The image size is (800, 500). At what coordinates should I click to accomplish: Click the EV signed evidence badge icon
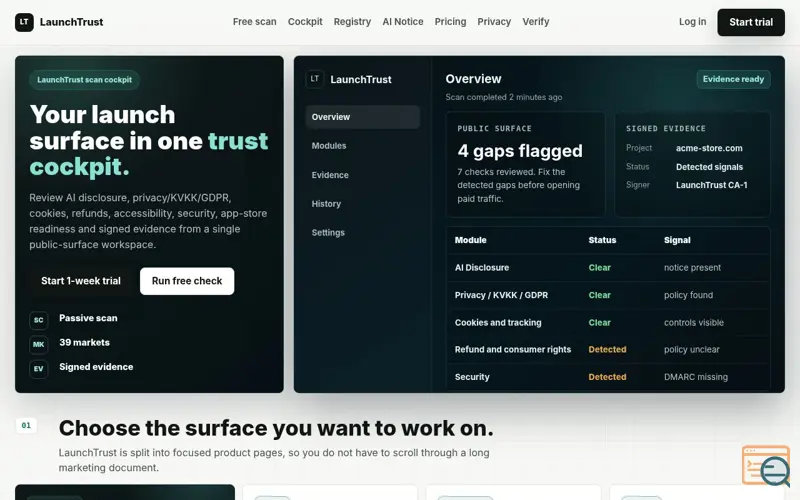(38, 369)
